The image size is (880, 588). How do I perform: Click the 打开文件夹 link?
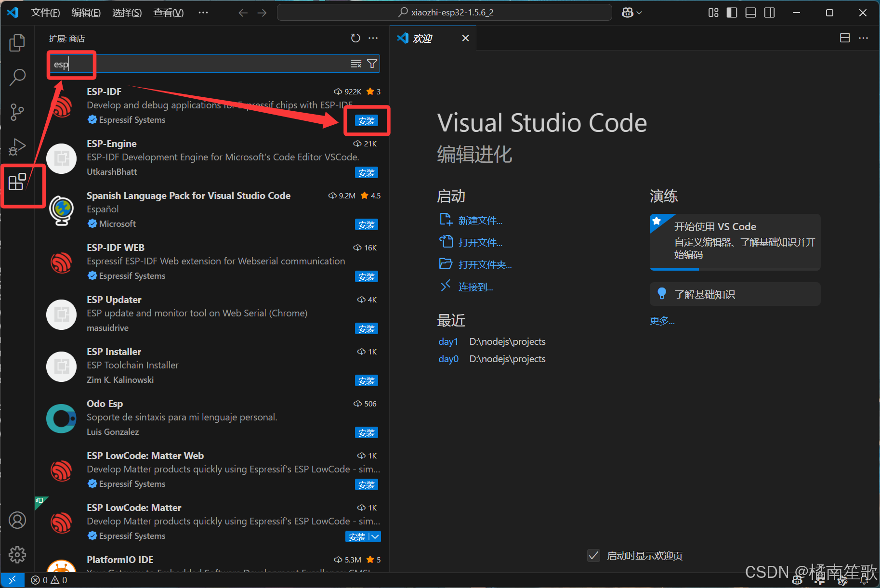pyautogui.click(x=485, y=265)
